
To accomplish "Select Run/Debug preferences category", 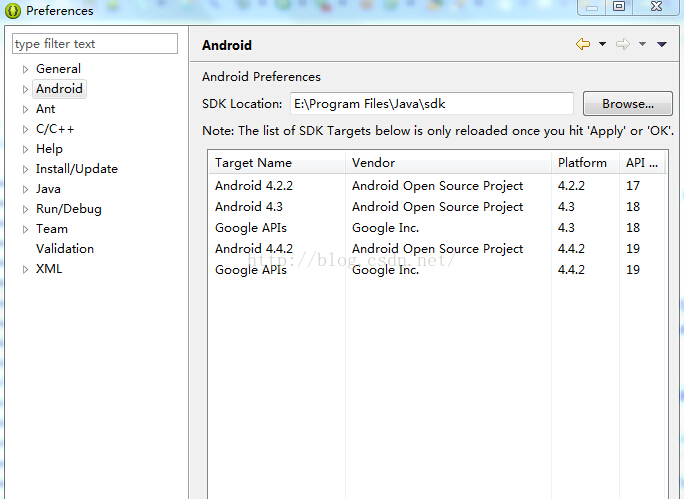I will pyautogui.click(x=69, y=209).
